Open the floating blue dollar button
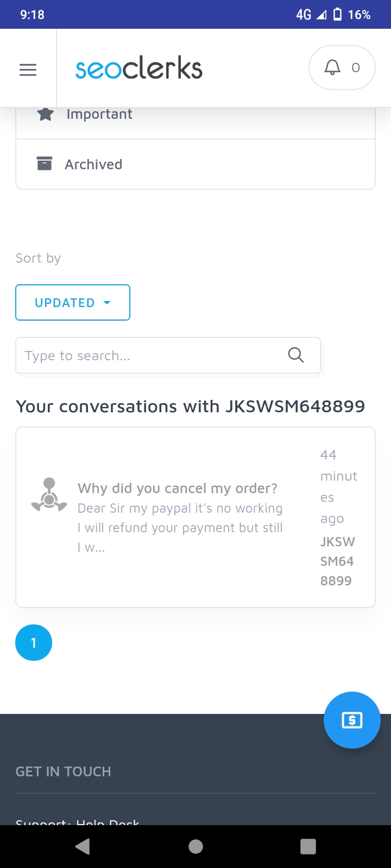This screenshot has width=391, height=868. pos(352,720)
